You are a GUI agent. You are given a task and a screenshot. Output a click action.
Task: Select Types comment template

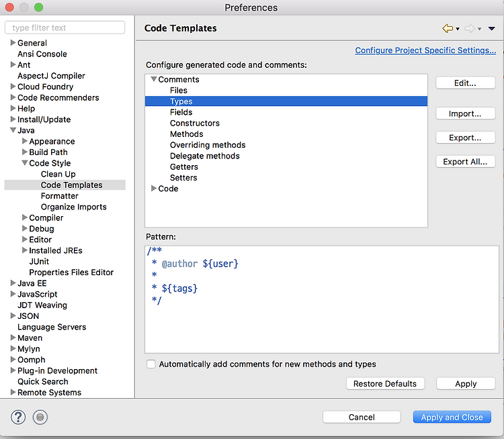181,101
